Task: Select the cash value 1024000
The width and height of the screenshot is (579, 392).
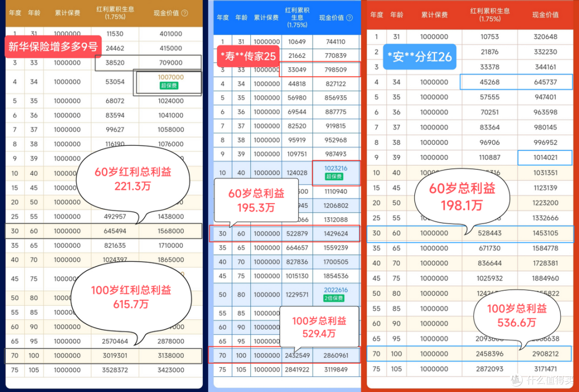Action: tap(170, 101)
